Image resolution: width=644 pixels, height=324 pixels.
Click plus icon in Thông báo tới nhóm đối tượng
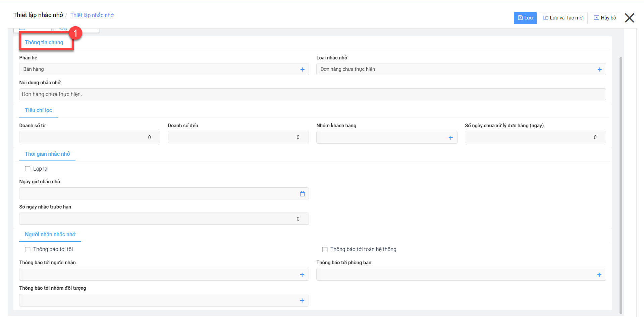[x=302, y=300]
